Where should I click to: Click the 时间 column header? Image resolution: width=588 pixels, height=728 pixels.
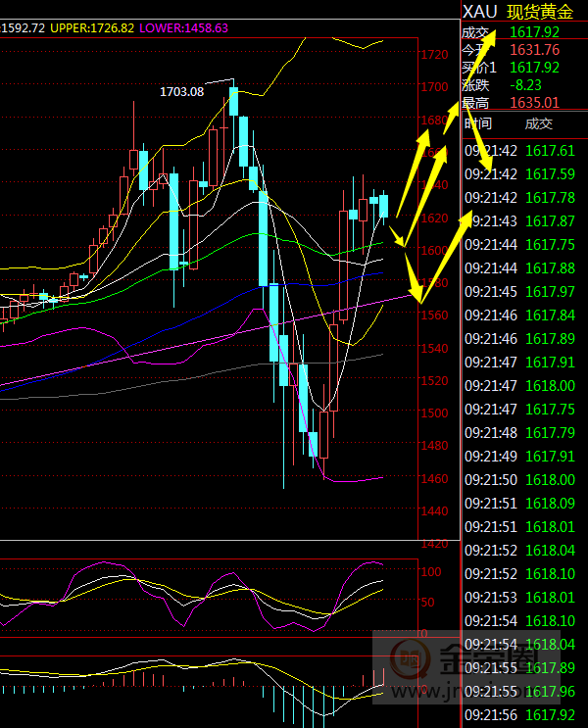point(479,123)
